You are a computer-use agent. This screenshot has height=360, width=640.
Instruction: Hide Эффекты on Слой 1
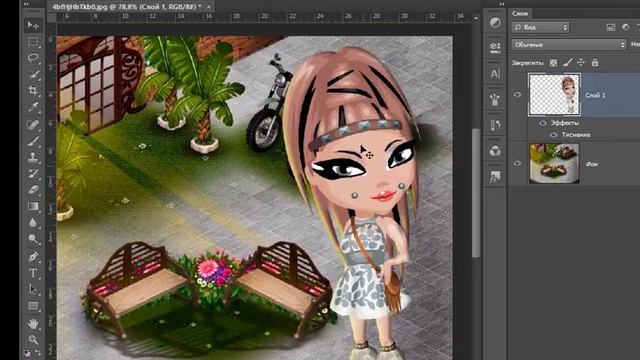pyautogui.click(x=543, y=123)
